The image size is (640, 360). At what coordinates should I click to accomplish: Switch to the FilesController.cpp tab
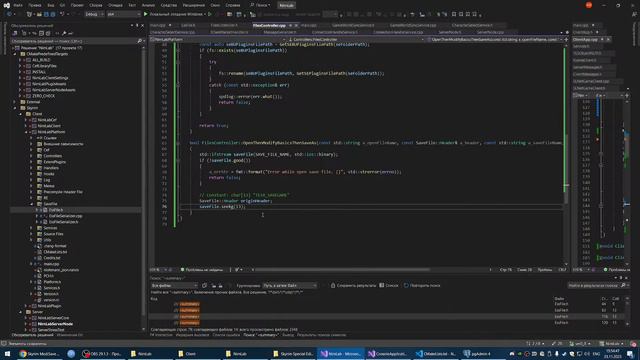pyautogui.click(x=269, y=25)
